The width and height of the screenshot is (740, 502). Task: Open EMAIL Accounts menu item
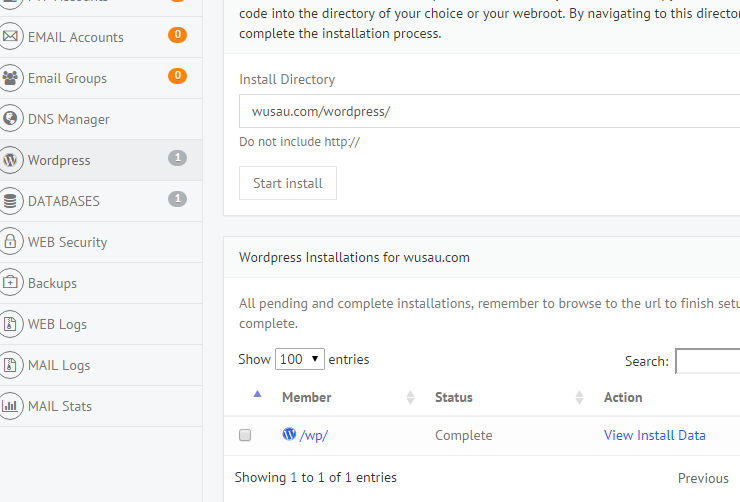[101, 37]
